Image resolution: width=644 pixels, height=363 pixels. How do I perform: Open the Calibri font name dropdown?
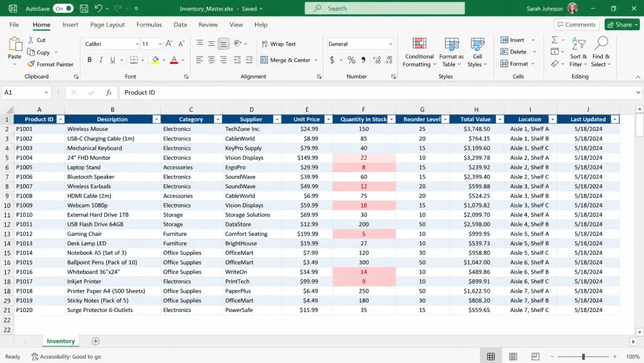point(137,44)
